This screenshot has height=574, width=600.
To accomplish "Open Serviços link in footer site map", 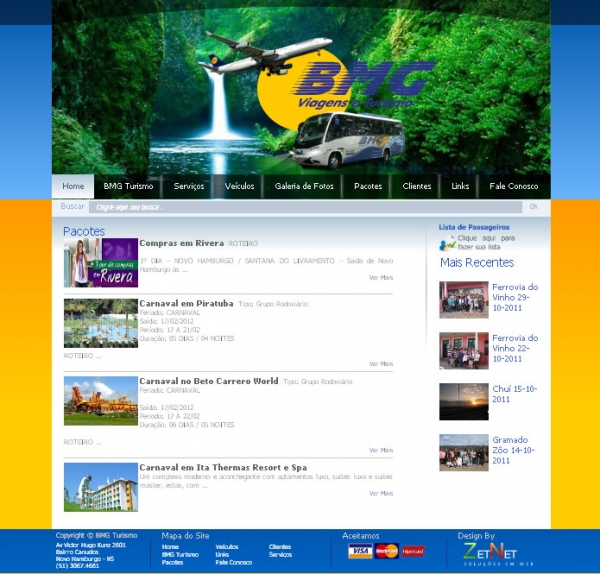I will coord(280,554).
